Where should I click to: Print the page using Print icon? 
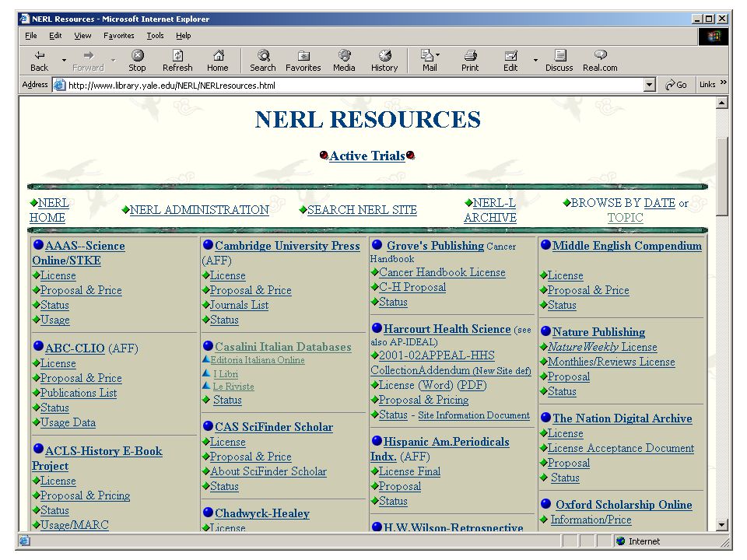[470, 55]
